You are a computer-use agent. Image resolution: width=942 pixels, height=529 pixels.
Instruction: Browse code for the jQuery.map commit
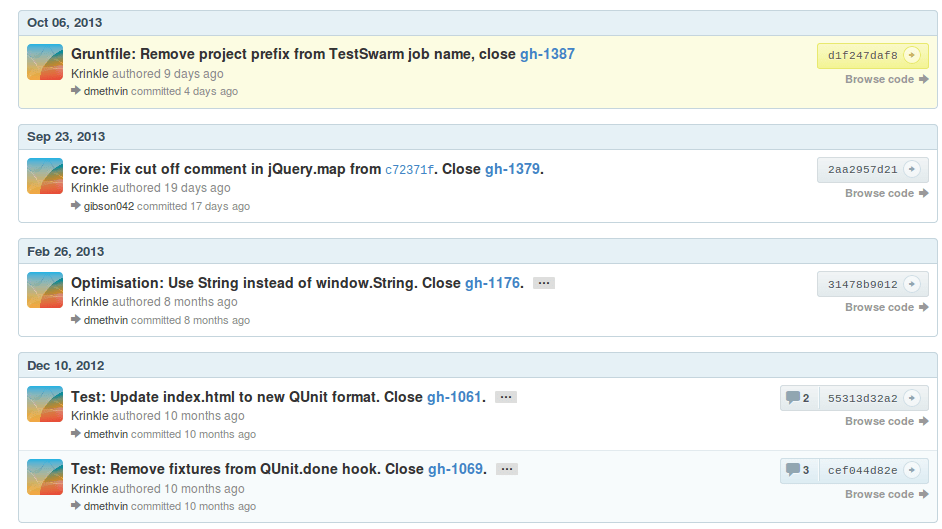887,193
